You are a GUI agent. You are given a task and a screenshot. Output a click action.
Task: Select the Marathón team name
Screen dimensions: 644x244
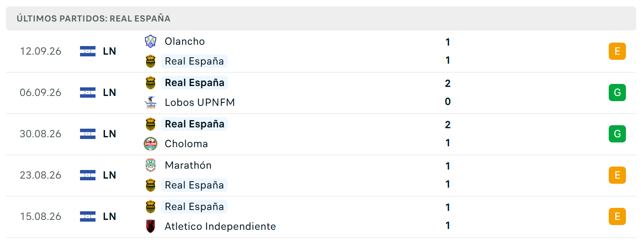pos(188,165)
